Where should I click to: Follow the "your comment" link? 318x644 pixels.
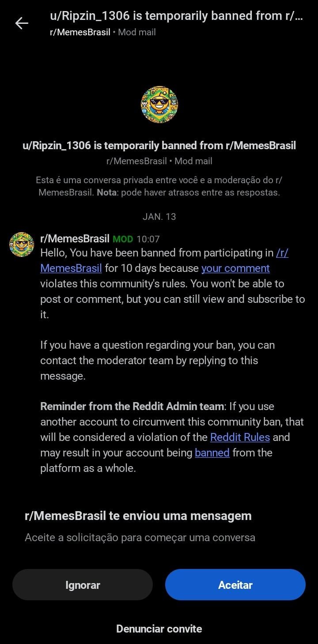(x=235, y=268)
